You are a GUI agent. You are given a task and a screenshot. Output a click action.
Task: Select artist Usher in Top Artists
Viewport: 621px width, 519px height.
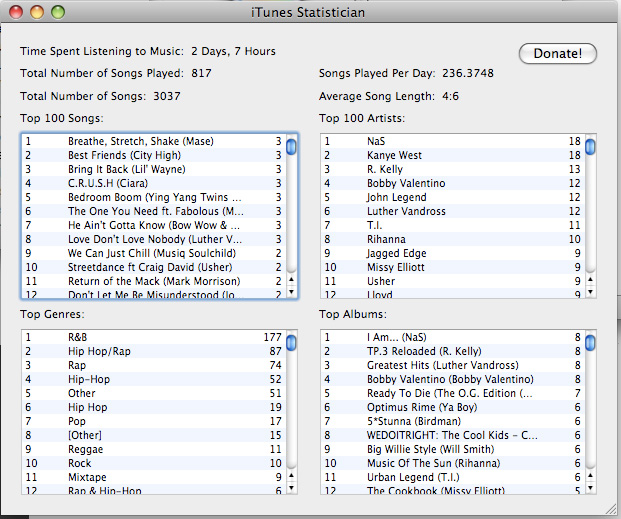(x=453, y=281)
